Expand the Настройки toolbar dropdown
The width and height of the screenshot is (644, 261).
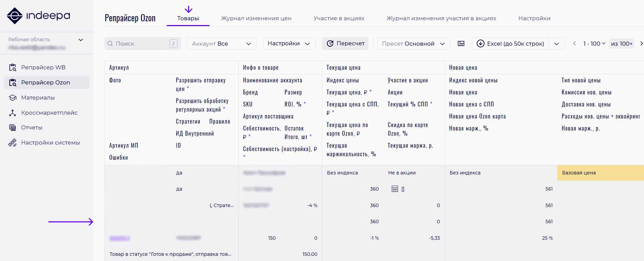pyautogui.click(x=289, y=44)
